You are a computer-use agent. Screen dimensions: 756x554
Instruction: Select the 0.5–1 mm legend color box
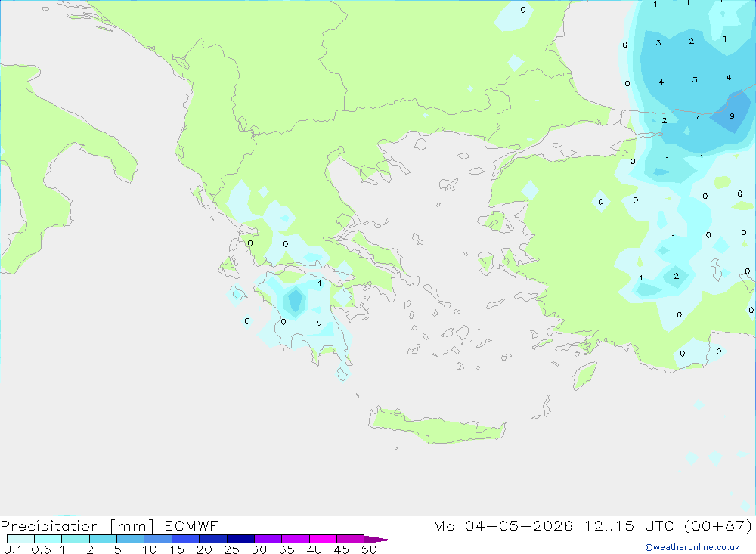click(x=48, y=539)
